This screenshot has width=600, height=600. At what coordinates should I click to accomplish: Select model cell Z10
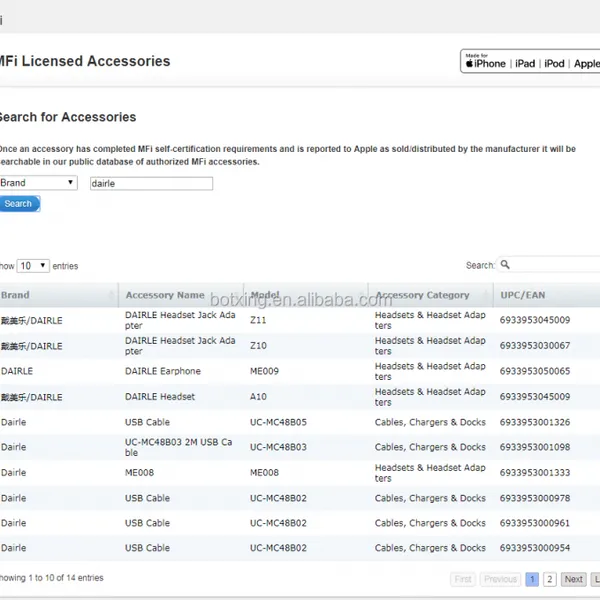pyautogui.click(x=258, y=346)
